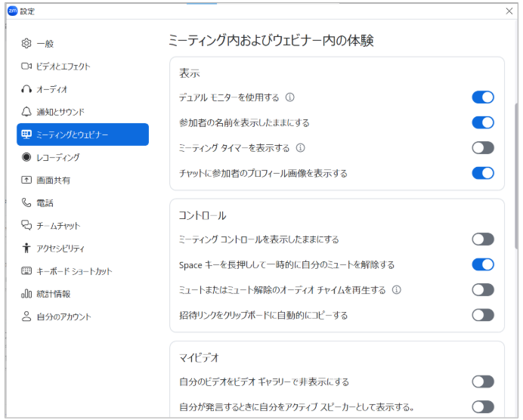Screen dimensions: 523x420
Task: Click the bar chart icon for 統計情報
Action: coord(26,294)
